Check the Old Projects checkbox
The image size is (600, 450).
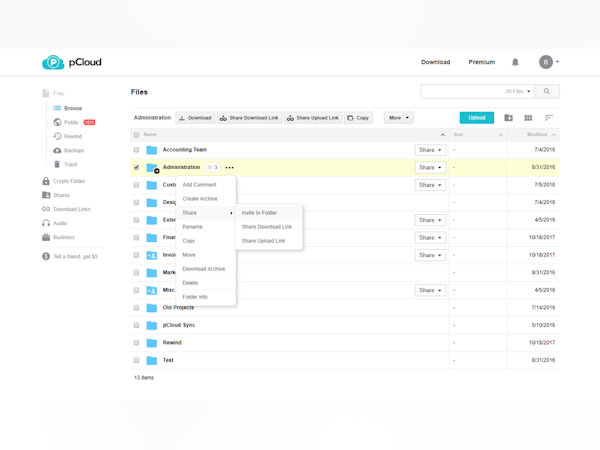click(x=136, y=308)
